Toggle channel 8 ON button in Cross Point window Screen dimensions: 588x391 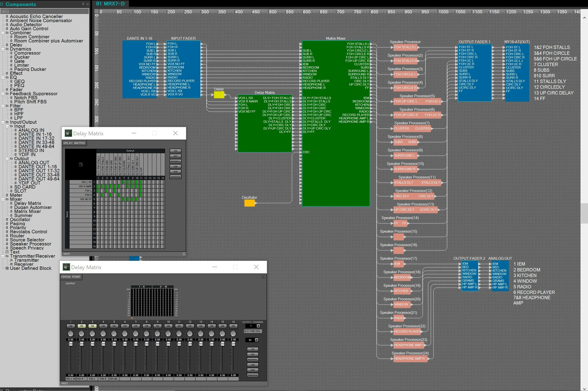tap(147, 326)
